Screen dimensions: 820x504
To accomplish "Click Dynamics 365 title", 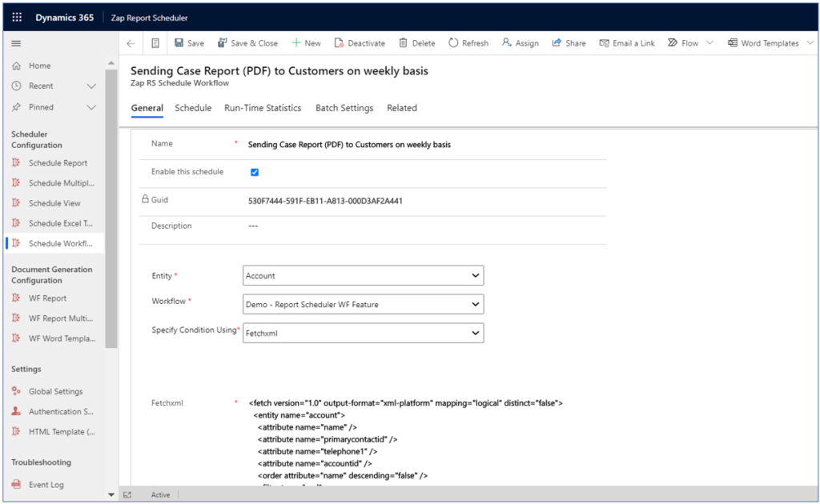I will coord(64,18).
